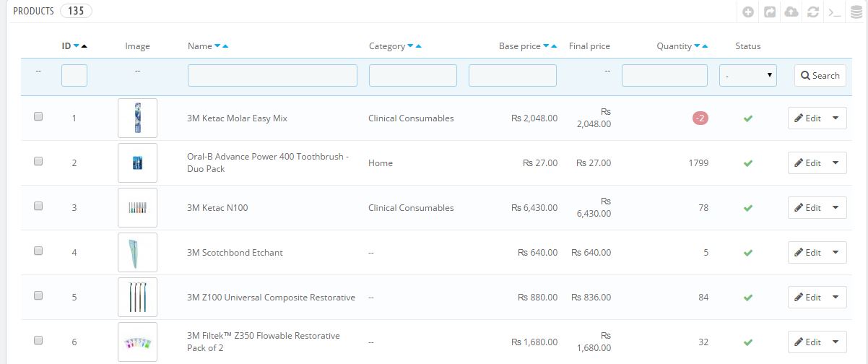Toggle the green status check for 3M Ketac N100
Viewport: 868px width, 364px height.
point(748,208)
